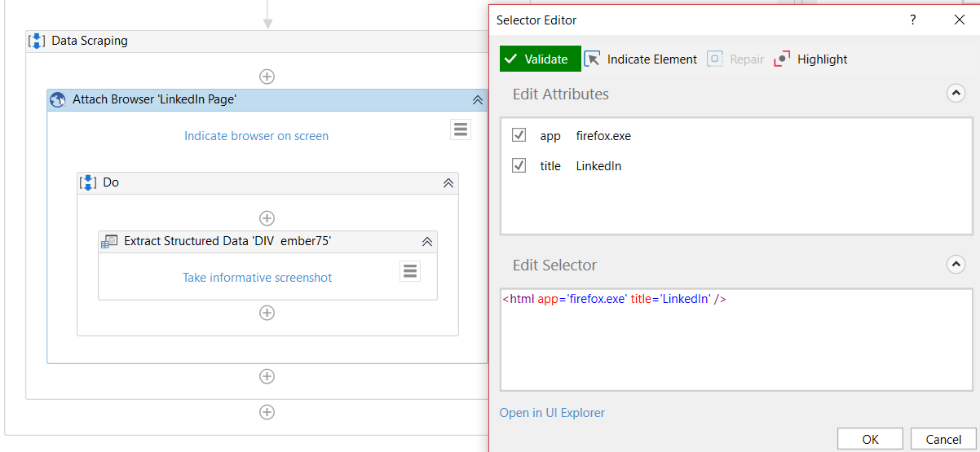The height and width of the screenshot is (452, 980).
Task: Uncheck the title attribute checkbox
Action: (x=519, y=165)
